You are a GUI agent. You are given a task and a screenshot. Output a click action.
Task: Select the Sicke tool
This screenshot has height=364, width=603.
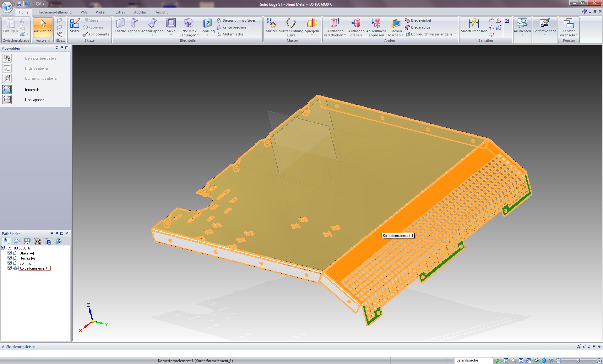[x=171, y=24]
